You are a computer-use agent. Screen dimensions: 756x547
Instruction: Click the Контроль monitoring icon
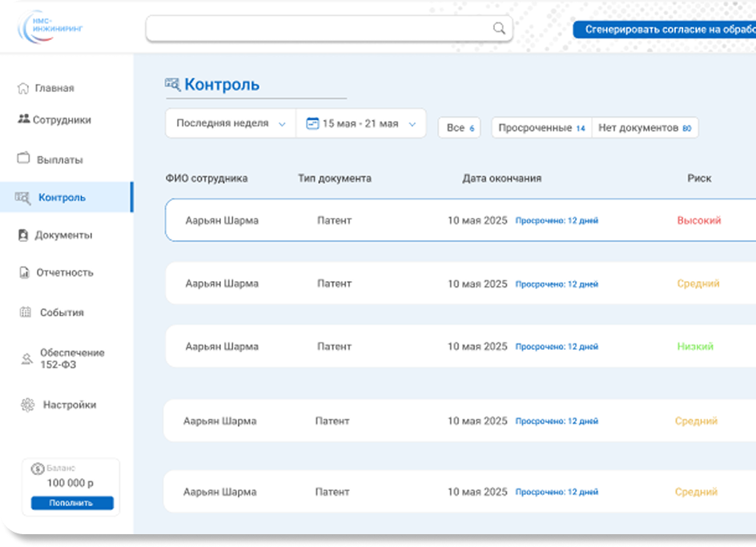pos(22,196)
